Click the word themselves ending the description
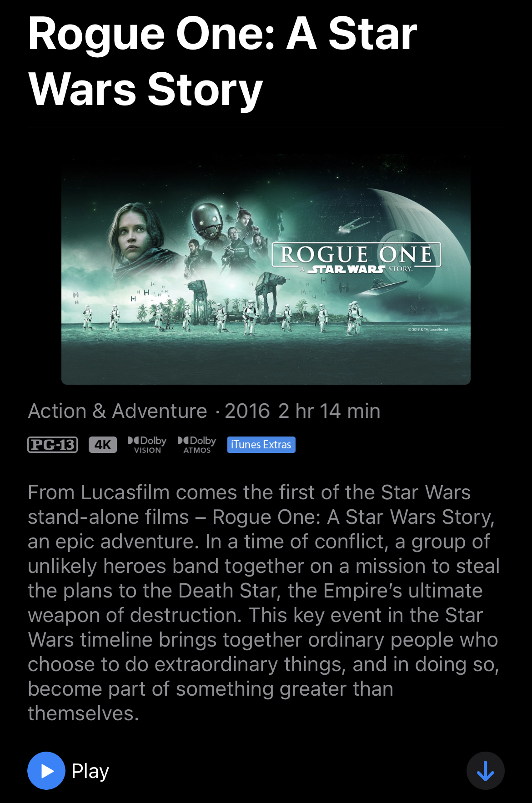532x803 pixels. coord(83,713)
